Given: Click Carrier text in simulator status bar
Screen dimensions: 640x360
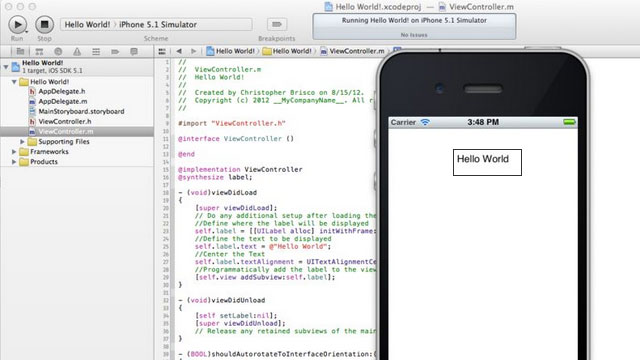Looking at the screenshot, I should pos(403,122).
